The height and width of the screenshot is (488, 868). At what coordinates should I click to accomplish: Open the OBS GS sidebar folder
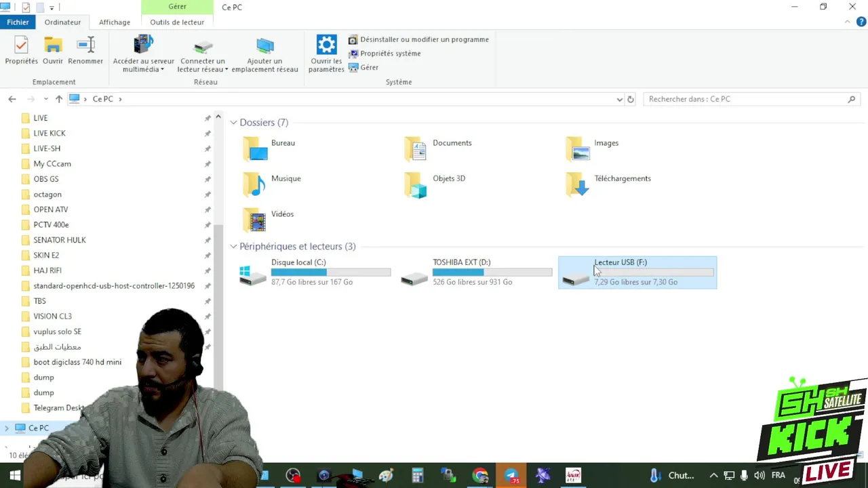46,179
